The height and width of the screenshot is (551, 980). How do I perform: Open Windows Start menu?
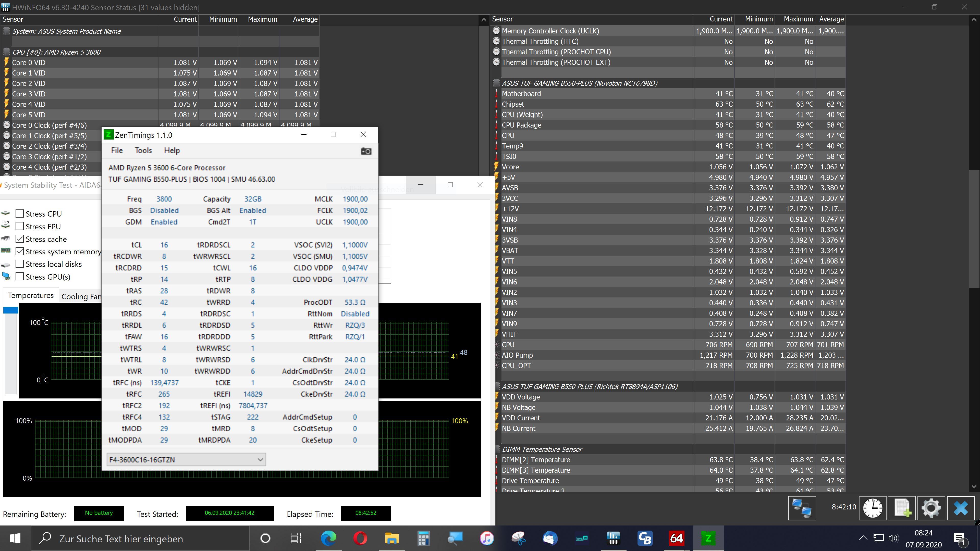point(15,538)
